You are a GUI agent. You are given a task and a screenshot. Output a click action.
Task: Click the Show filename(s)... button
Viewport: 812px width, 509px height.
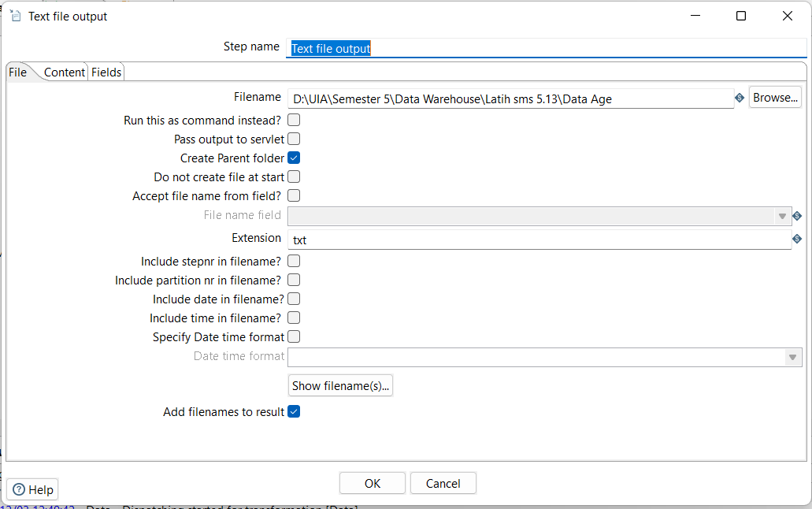tap(340, 386)
